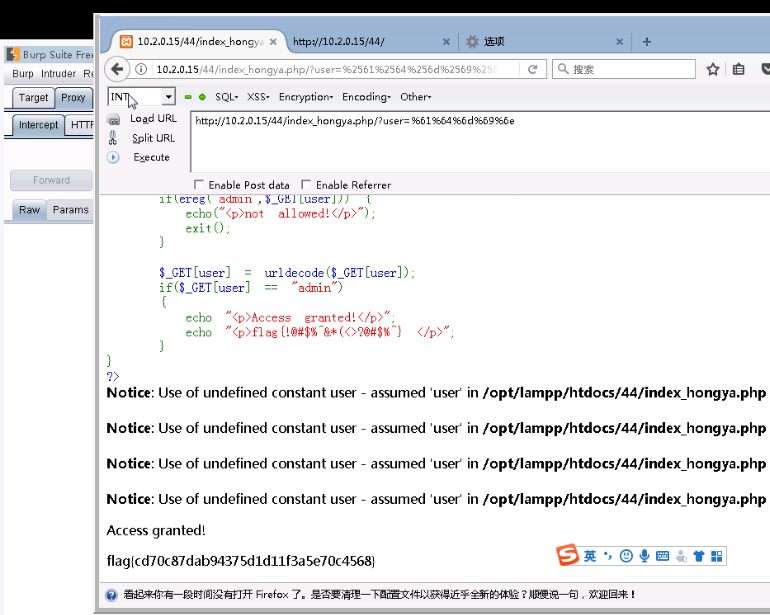
Task: Close the http://10.2.0.15/44/ tab
Action: pyautogui.click(x=446, y=42)
